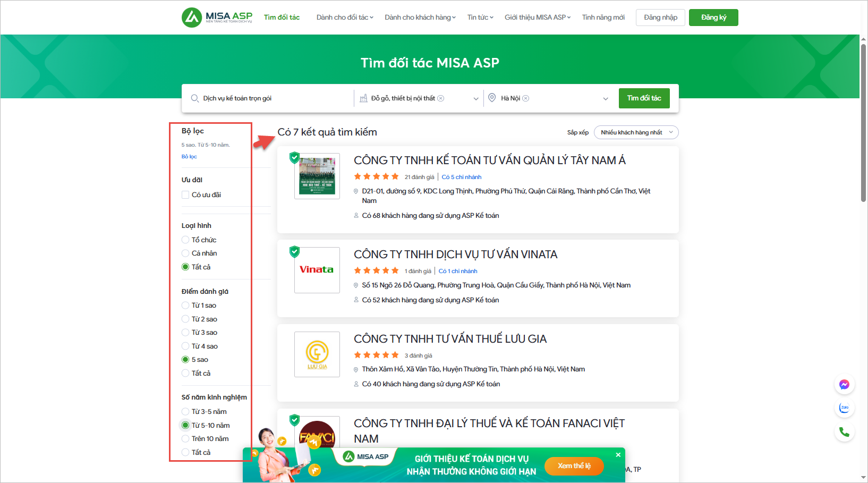868x483 pixels.
Task: Open the Có 5 chi nhánh link
Action: (462, 177)
